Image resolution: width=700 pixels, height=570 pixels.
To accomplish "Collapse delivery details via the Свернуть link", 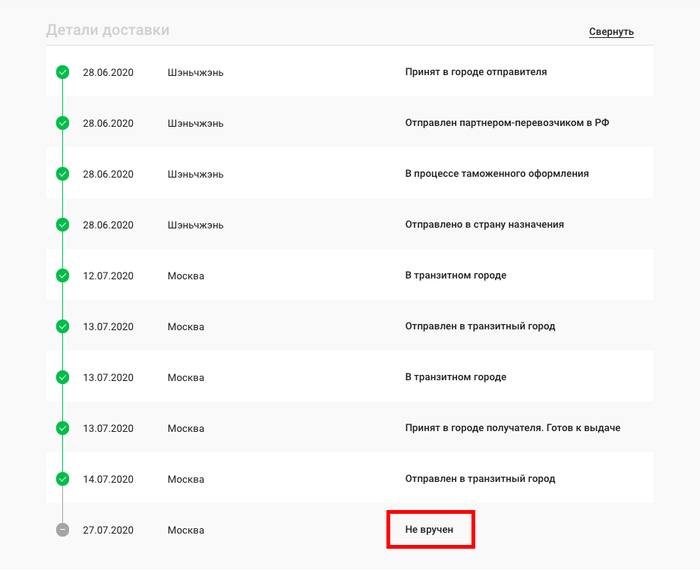I will pyautogui.click(x=611, y=32).
